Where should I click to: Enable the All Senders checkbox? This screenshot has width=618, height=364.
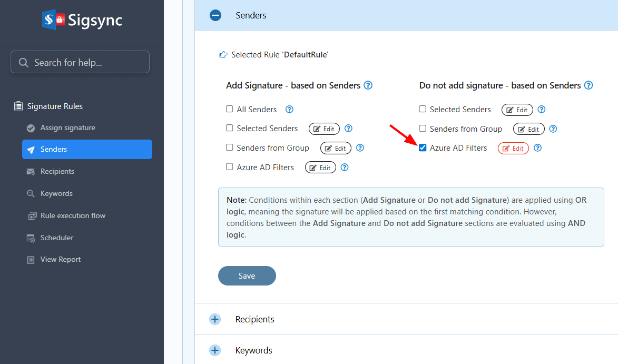click(x=230, y=110)
